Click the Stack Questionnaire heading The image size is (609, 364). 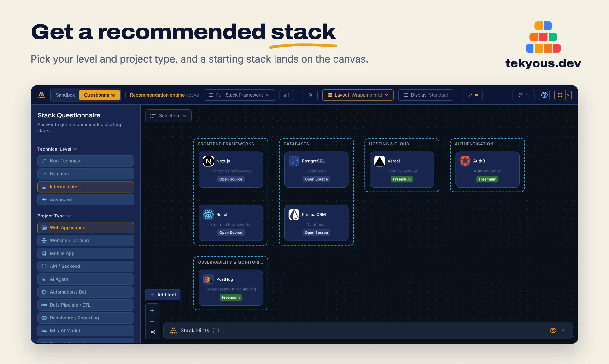tap(69, 115)
